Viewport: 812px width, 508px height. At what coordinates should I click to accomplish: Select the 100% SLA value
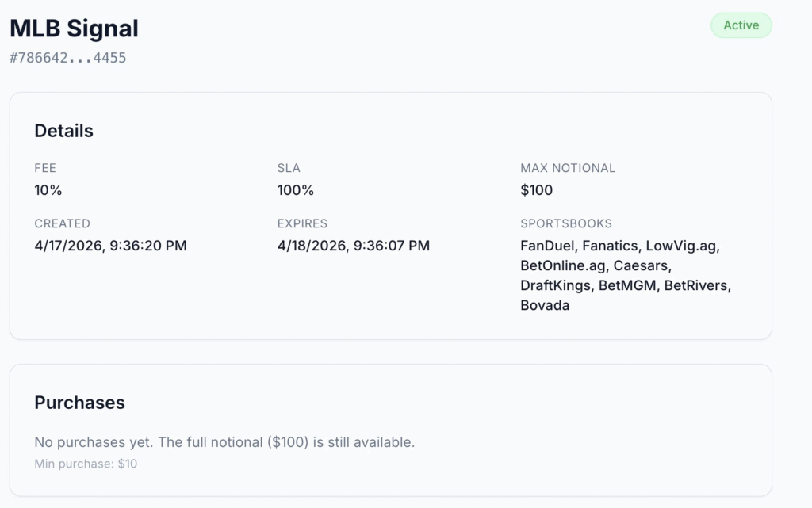coord(296,190)
